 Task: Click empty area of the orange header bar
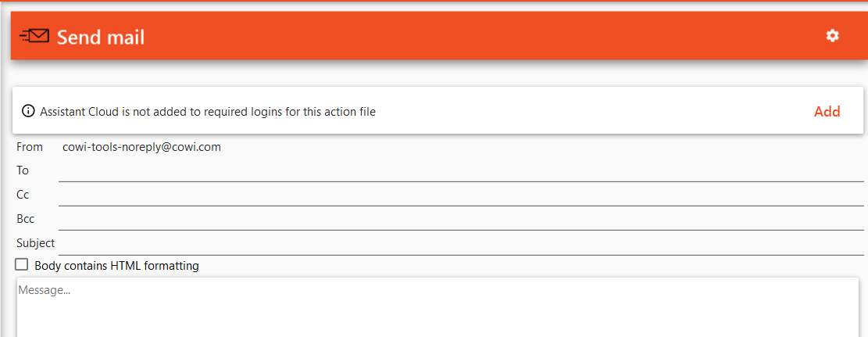pyautogui.click(x=469, y=36)
